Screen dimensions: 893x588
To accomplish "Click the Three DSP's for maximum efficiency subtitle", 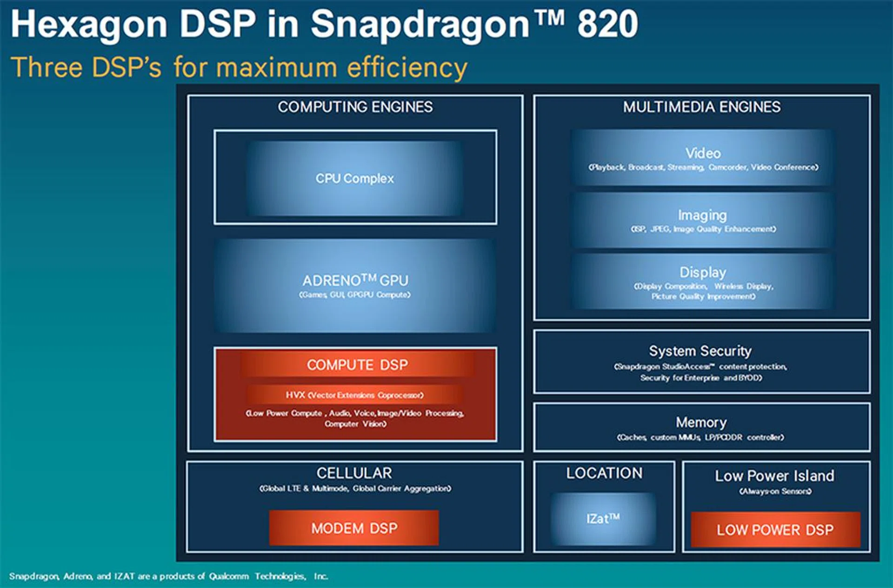I will (x=239, y=67).
